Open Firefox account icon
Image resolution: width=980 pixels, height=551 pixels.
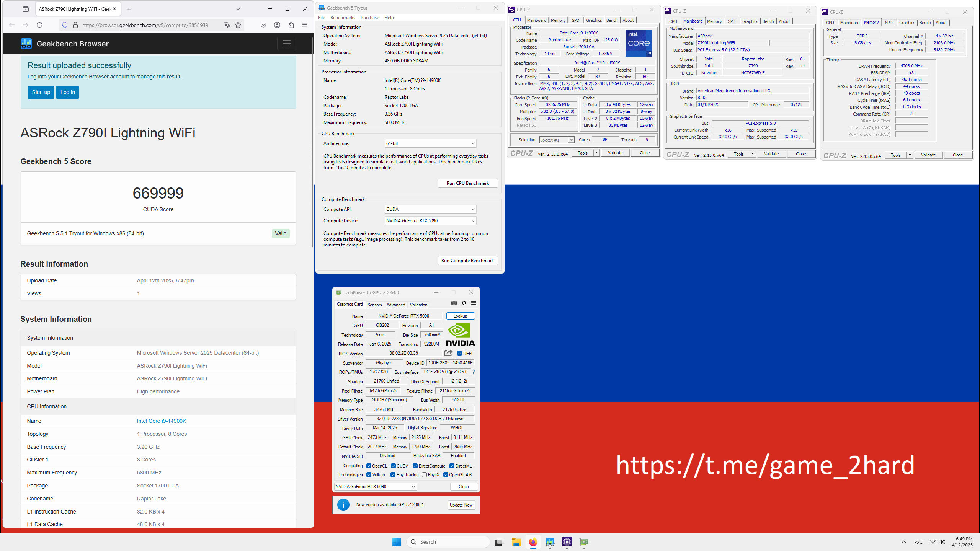point(277,25)
